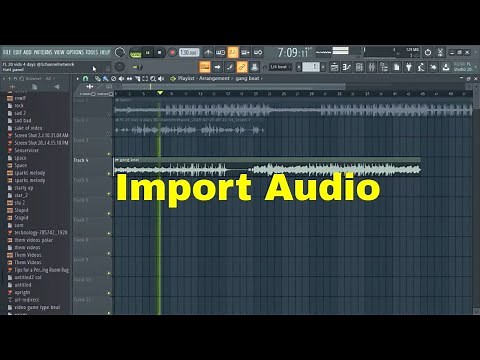Screen dimensions: 480x360
Task: Adjust the main volume knob
Action: tap(120, 52)
